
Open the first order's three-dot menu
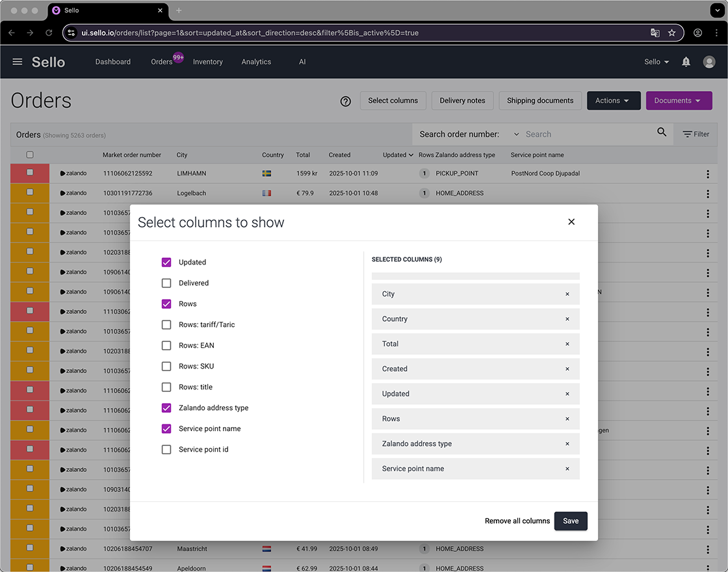707,173
